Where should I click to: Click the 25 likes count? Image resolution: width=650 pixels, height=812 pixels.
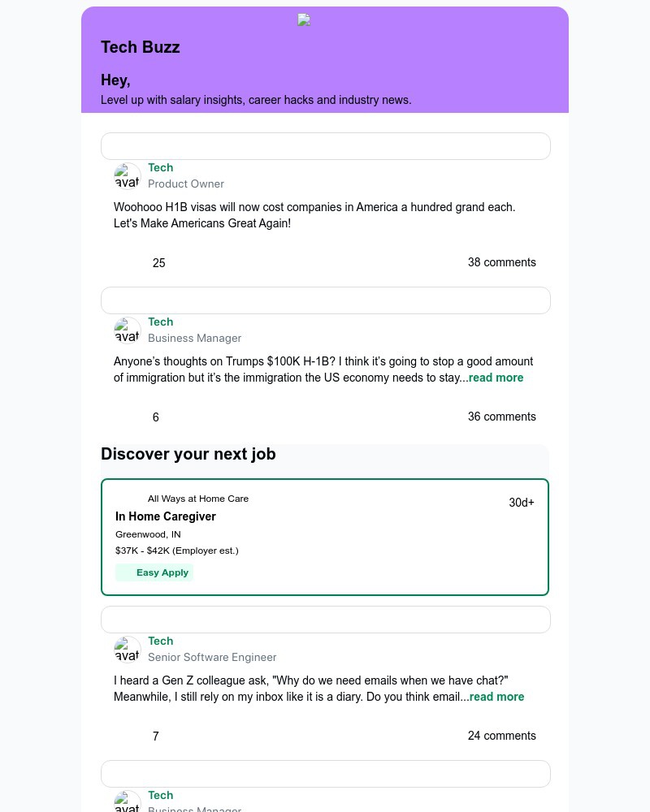158,263
